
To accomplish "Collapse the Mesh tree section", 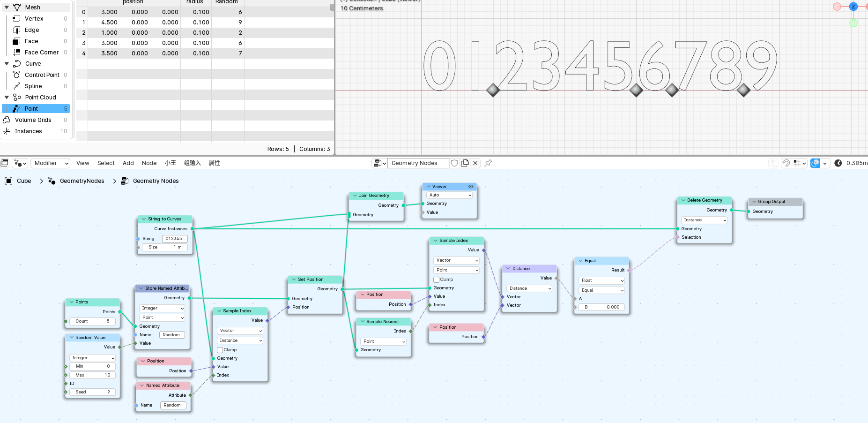I will coord(7,8).
